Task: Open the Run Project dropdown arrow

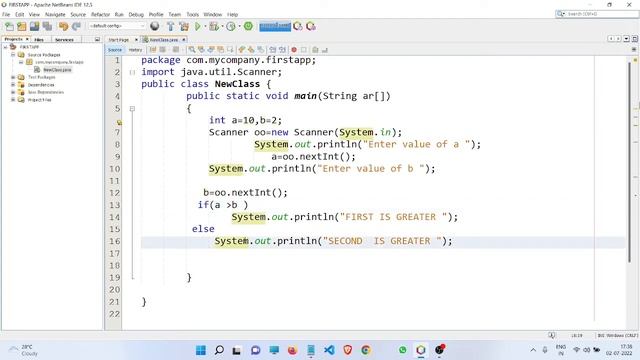Action: click(x=205, y=27)
